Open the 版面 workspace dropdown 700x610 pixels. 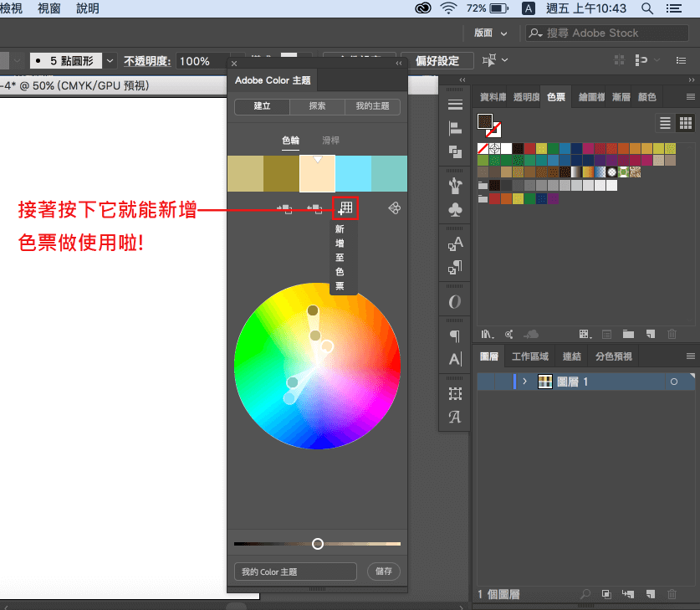[491, 33]
